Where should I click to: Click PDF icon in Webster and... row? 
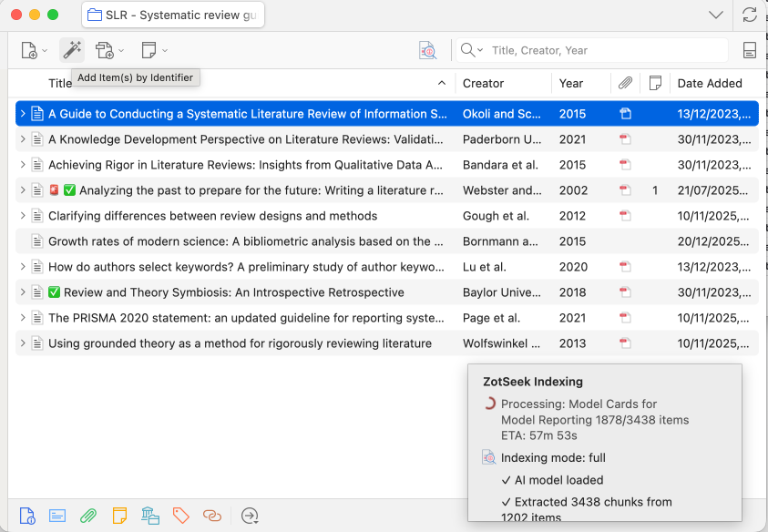tap(626, 190)
